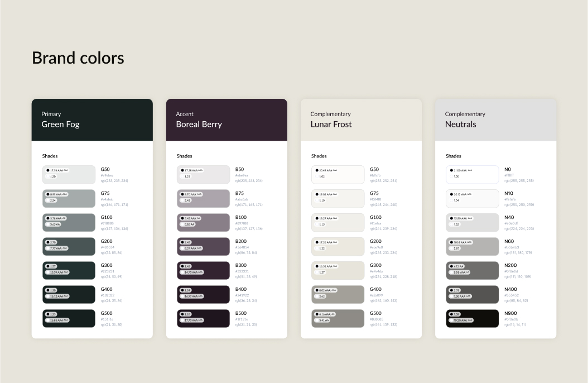Click the G300 label in Green Fog
Screen dimensions: 588x383
point(107,265)
